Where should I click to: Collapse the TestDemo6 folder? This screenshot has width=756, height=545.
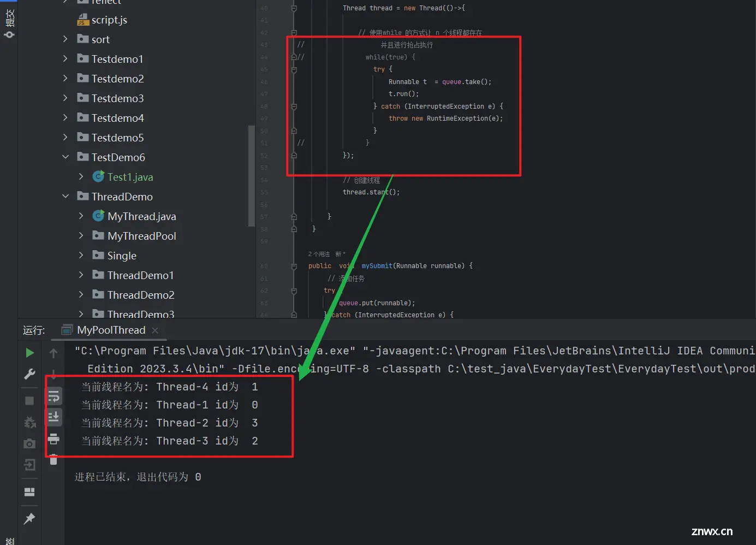click(x=66, y=157)
